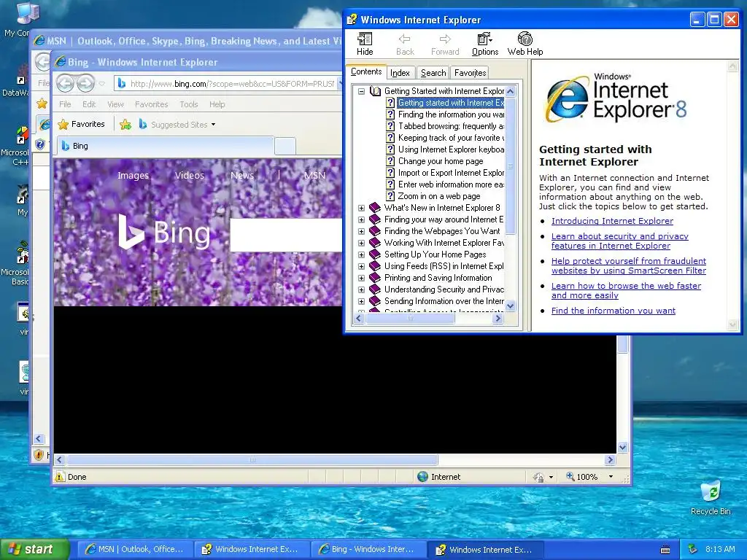Click the book icon for Printing and Saving Information

coord(375,278)
